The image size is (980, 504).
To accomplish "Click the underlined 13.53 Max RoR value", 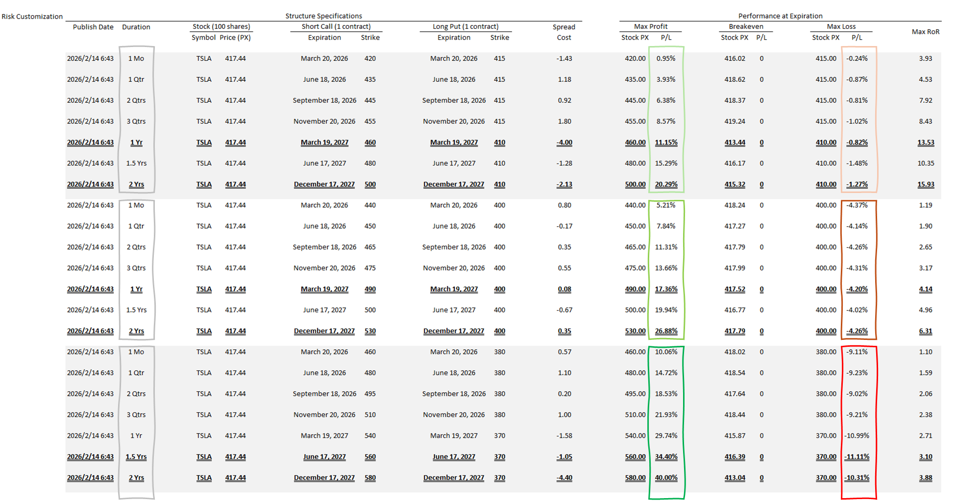I will 926,143.
